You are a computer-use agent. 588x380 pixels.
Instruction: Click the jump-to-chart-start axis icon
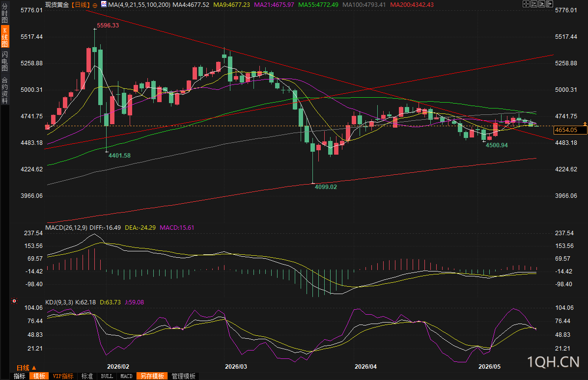[533, 4]
